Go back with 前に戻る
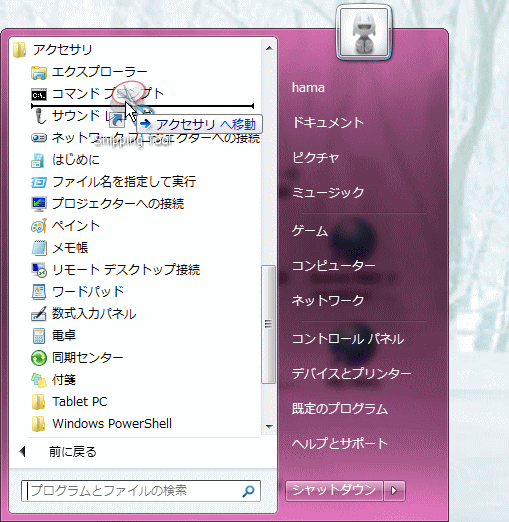Image resolution: width=509 pixels, height=522 pixels. 73,452
